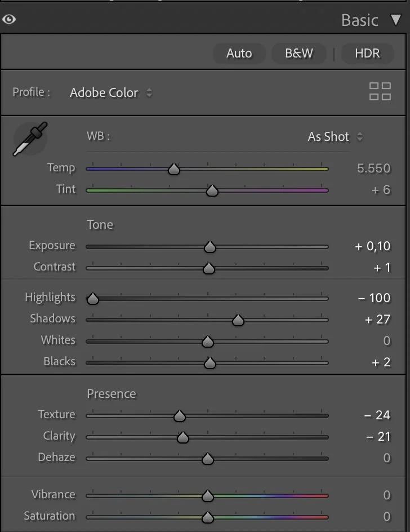
Task: Click the Temp slider handle
Action: 174,169
